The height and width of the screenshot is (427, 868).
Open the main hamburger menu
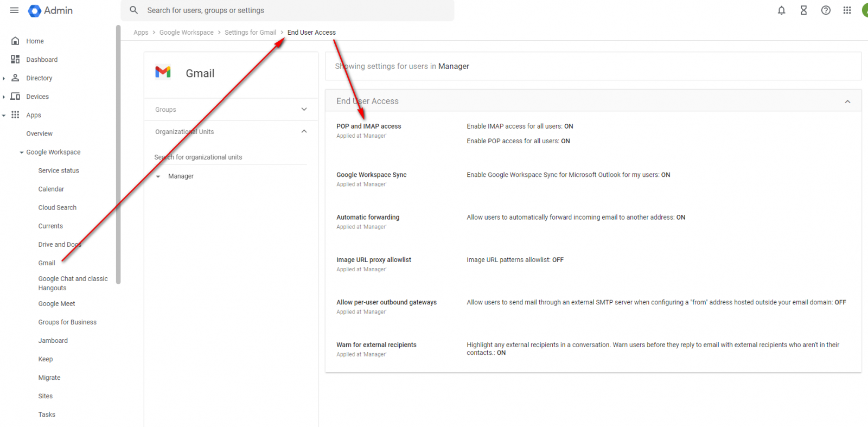tap(15, 10)
